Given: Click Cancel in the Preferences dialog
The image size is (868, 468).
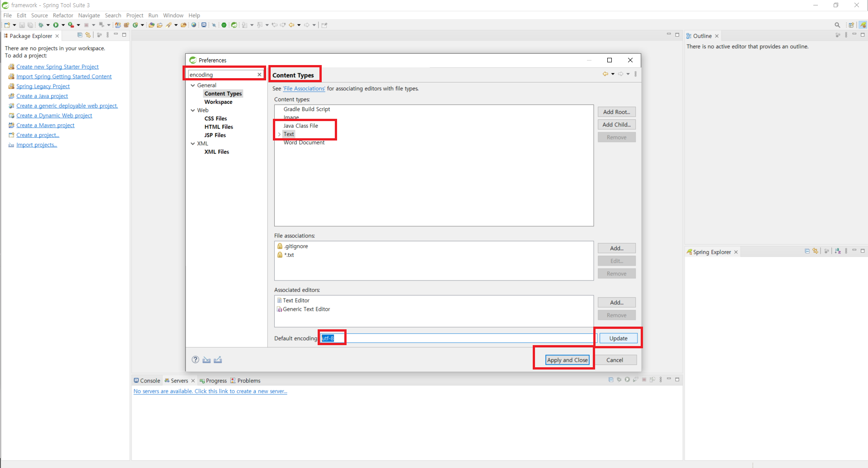Looking at the screenshot, I should pos(615,360).
